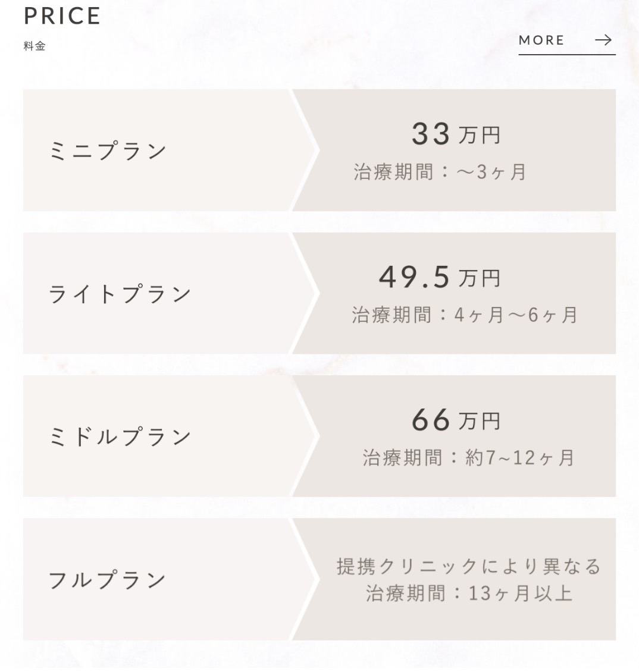Select the ライトプラン label
Image resolution: width=639 pixels, height=672 pixels.
click(x=120, y=294)
